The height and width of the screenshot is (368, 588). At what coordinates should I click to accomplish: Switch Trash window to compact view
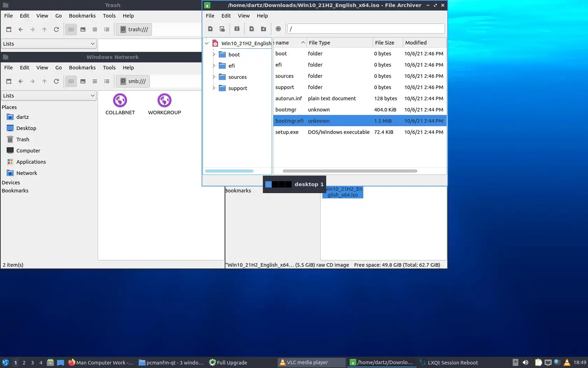point(95,30)
